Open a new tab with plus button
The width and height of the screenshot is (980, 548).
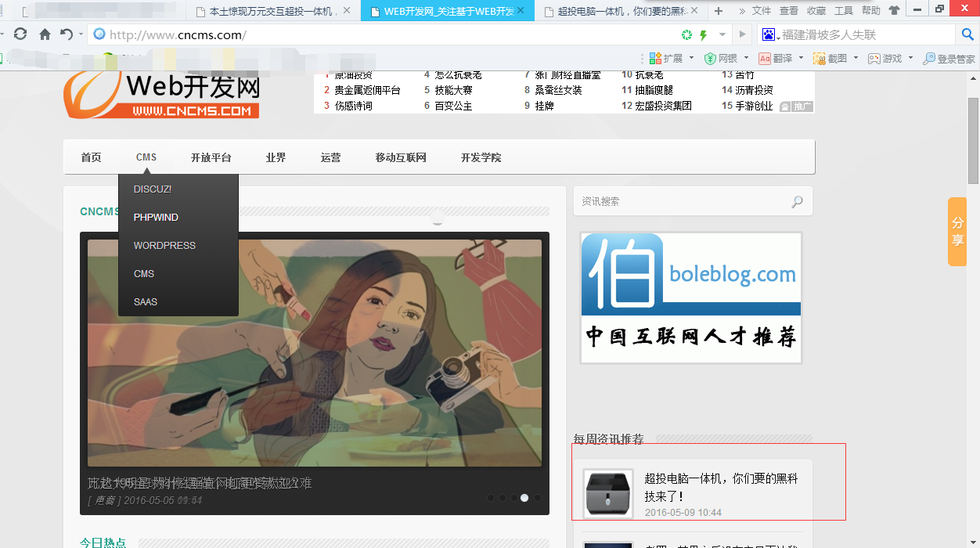click(x=718, y=11)
